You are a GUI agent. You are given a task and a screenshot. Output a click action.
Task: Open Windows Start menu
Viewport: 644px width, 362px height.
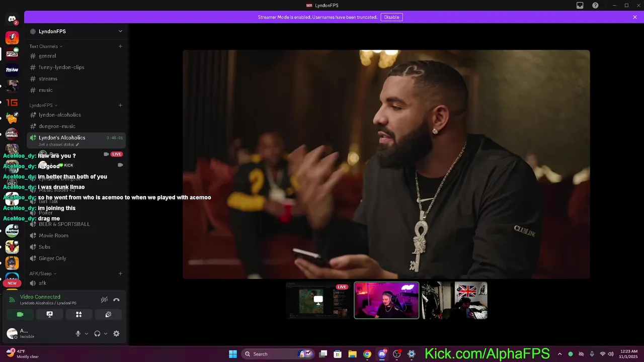pyautogui.click(x=233, y=354)
